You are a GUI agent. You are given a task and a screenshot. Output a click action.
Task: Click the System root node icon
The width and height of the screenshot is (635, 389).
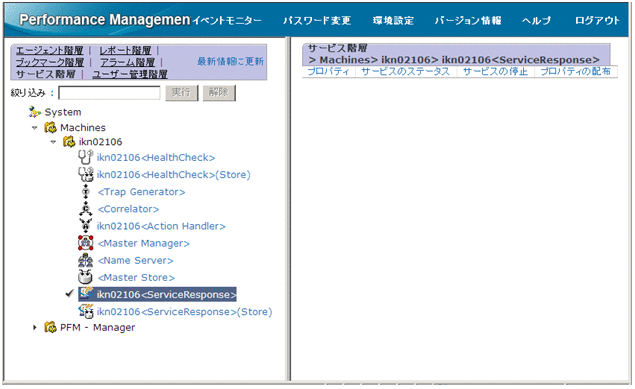(x=35, y=112)
